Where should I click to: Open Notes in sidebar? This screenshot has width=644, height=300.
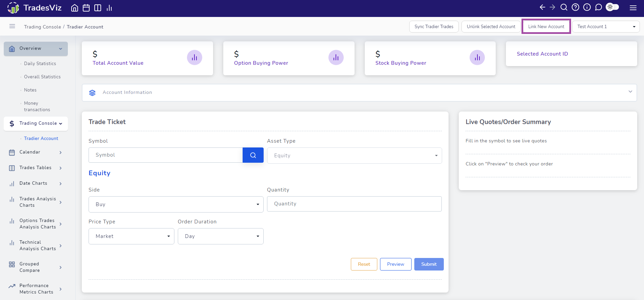point(30,90)
